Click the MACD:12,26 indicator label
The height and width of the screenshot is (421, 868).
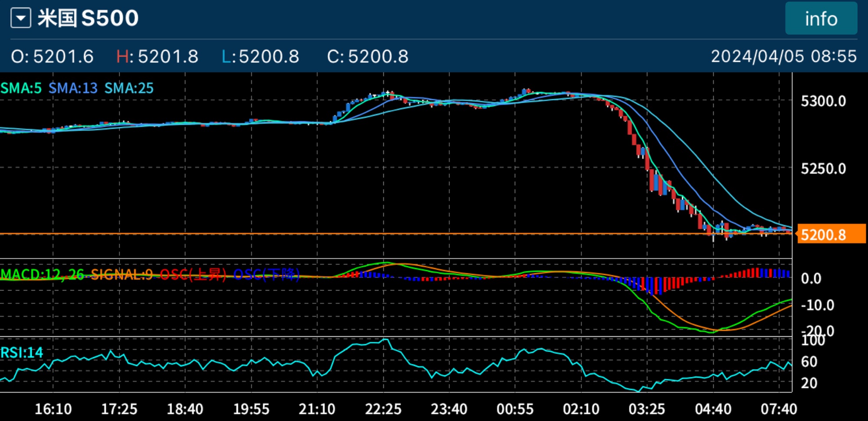pos(43,274)
